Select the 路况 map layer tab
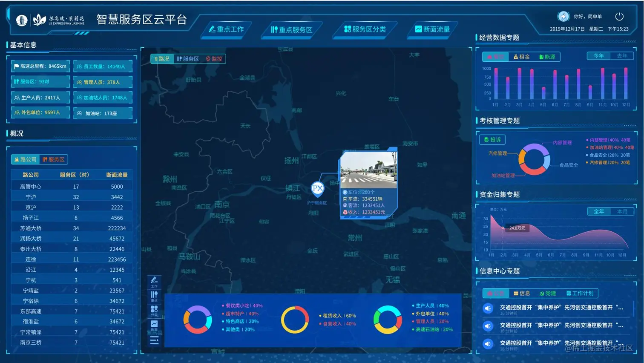This screenshot has height=363, width=644. click(x=162, y=59)
